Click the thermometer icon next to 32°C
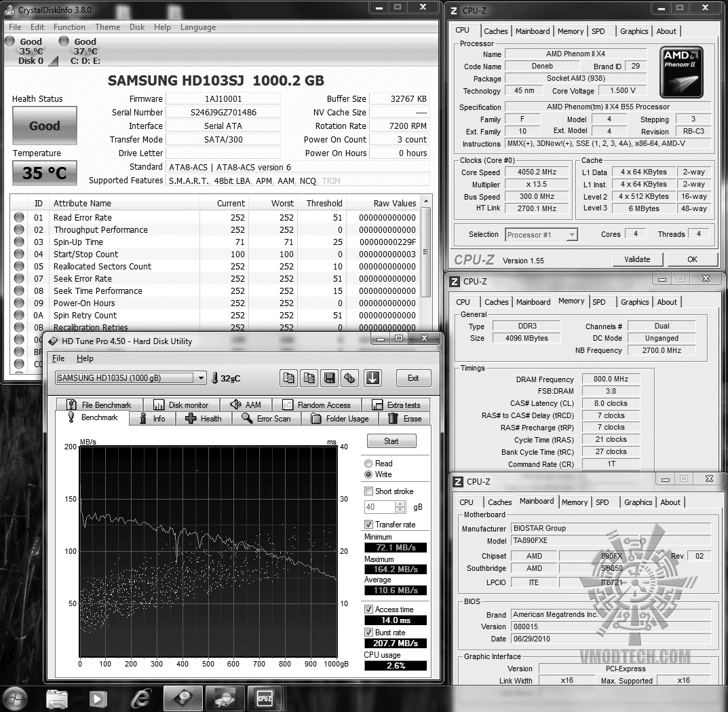This screenshot has width=728, height=712. pos(214,378)
